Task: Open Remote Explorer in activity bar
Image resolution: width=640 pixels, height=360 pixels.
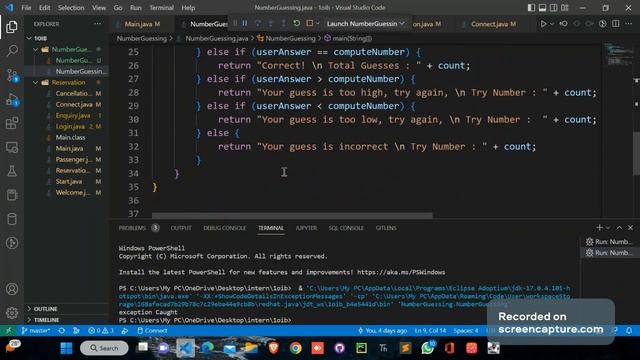Action: coord(12,147)
